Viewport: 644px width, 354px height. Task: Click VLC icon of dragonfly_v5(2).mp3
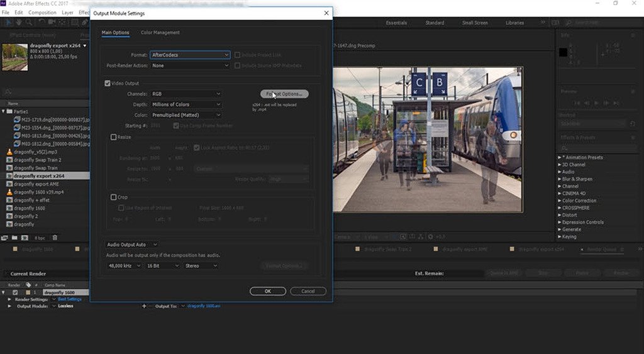[x=9, y=152]
